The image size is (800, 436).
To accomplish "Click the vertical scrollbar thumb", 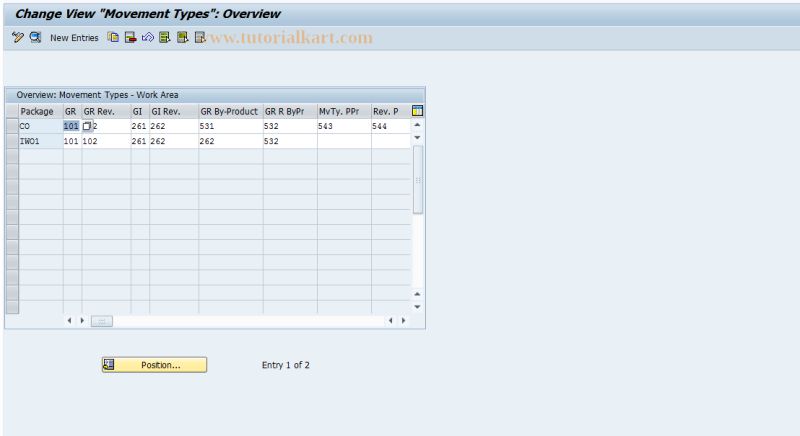I will click(418, 179).
